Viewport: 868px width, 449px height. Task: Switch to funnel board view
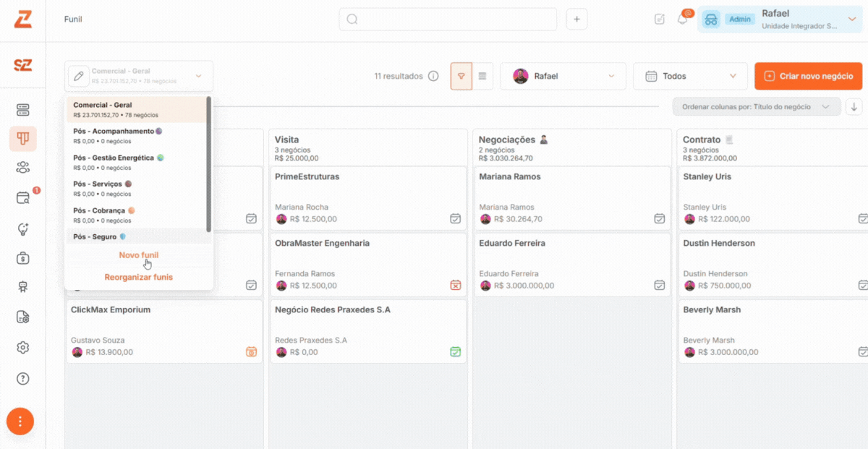(x=461, y=76)
